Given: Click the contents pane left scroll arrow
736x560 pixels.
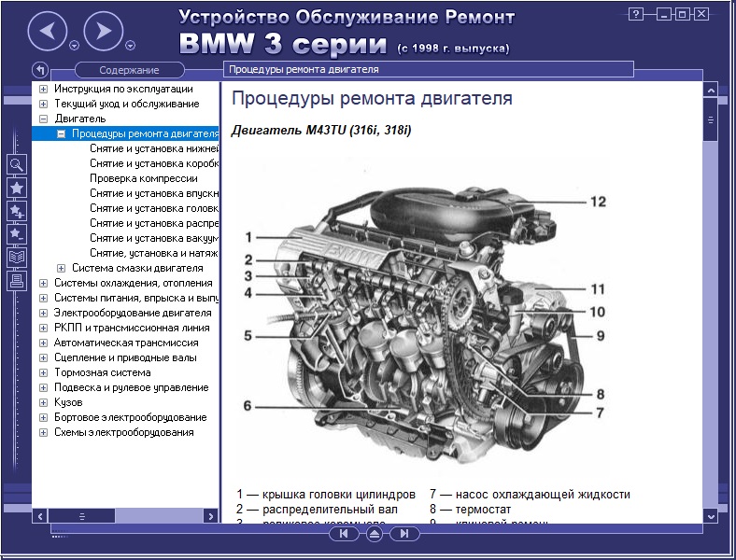Looking at the screenshot, I should pos(40,516).
